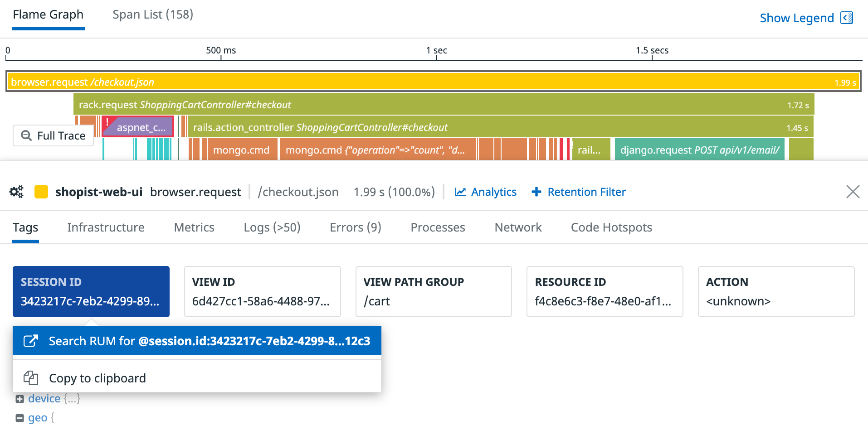
Task: Click the Full Trace button
Action: coord(53,135)
